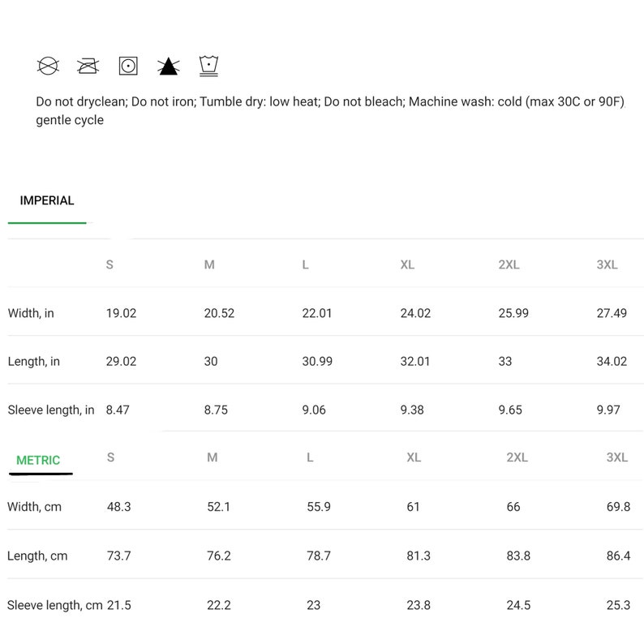Click the do not bleach triangle icon
Screen dimensions: 644x644
click(x=169, y=67)
